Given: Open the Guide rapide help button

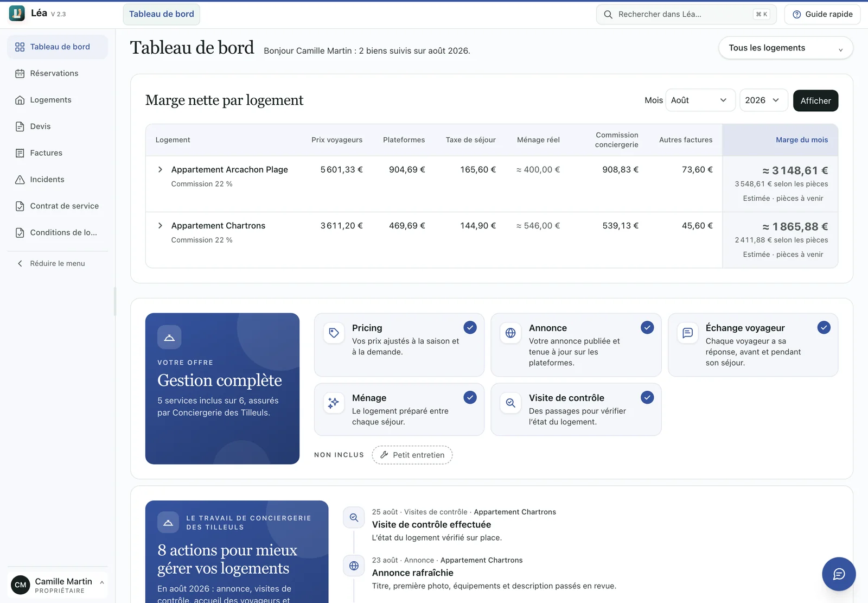Looking at the screenshot, I should tap(822, 14).
